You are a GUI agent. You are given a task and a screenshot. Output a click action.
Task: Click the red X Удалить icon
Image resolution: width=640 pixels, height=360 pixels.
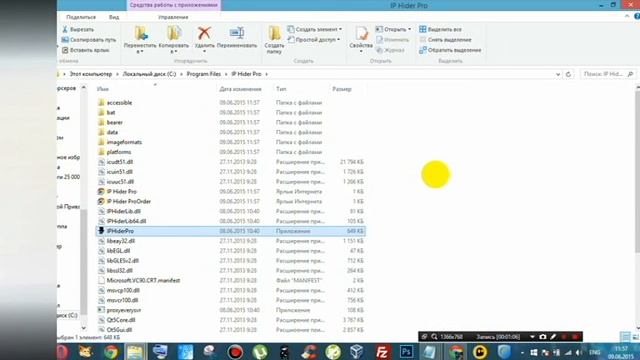(204, 33)
